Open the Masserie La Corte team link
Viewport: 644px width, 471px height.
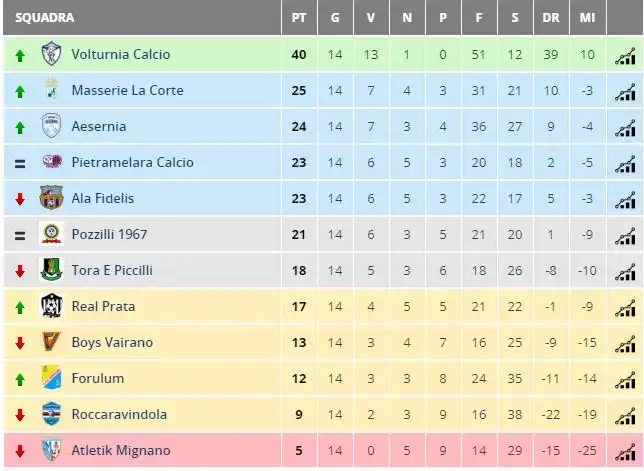(127, 90)
